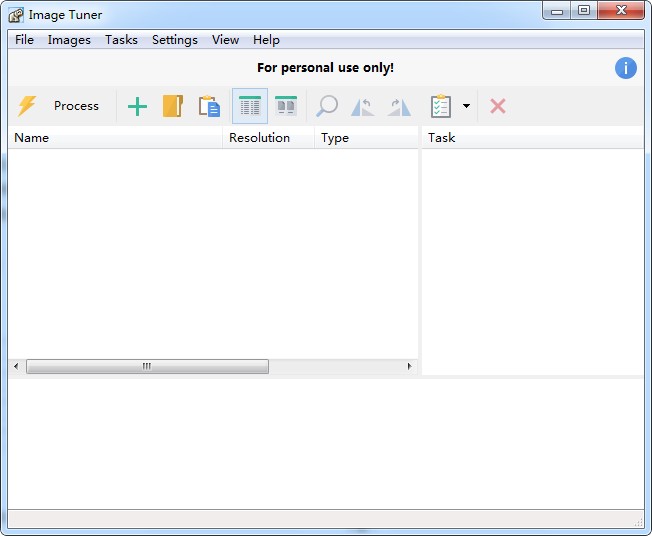
Task: Maximize the Image Tuner window
Action: [584, 11]
